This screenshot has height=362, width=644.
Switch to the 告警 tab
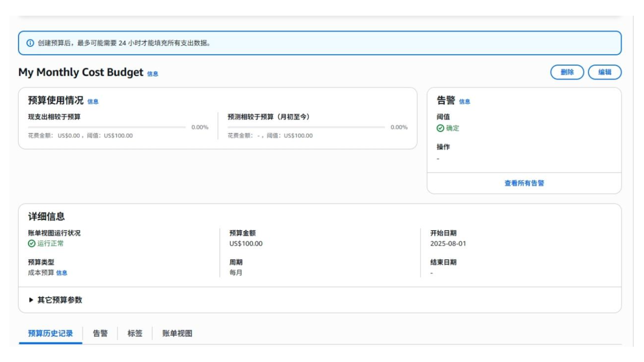[100, 334]
